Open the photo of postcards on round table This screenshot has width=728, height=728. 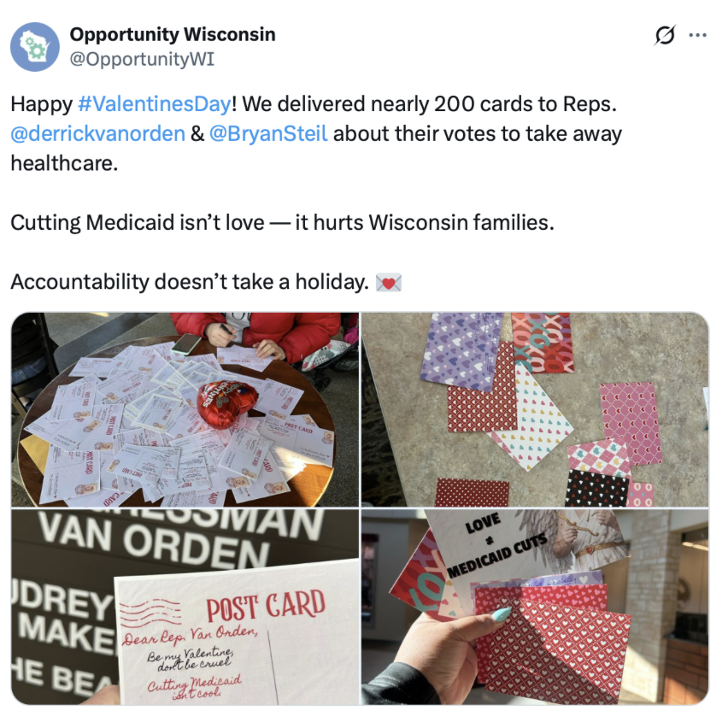pyautogui.click(x=185, y=409)
